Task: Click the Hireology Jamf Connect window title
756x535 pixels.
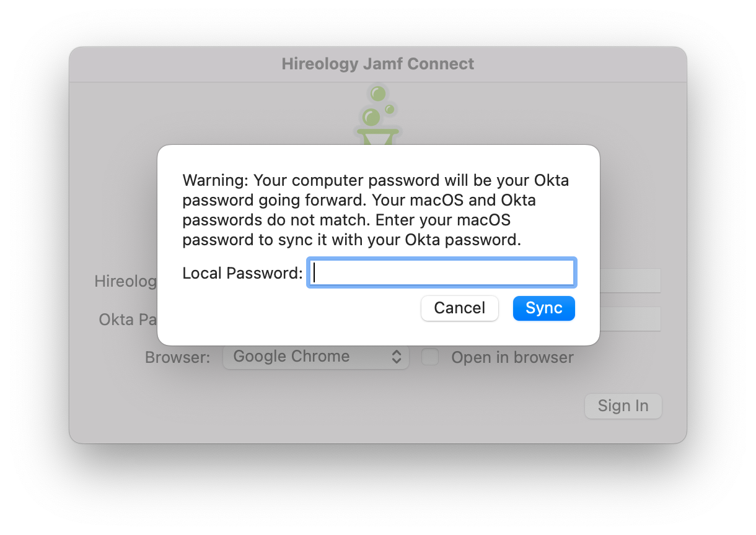Action: tap(378, 64)
